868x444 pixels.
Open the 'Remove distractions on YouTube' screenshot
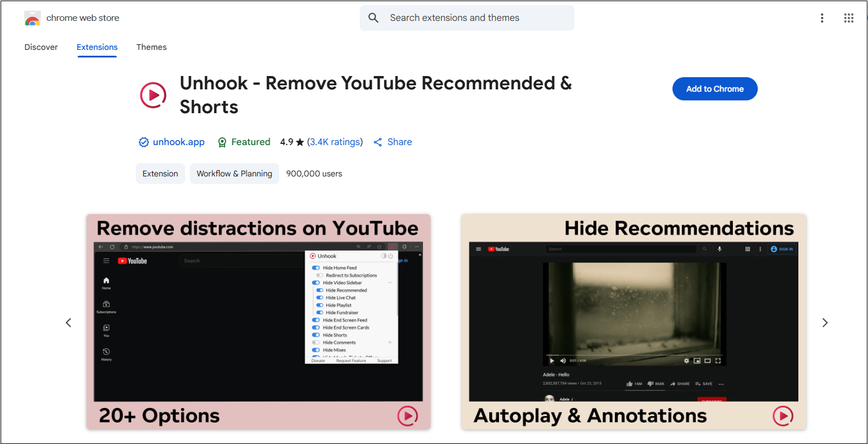[258, 322]
